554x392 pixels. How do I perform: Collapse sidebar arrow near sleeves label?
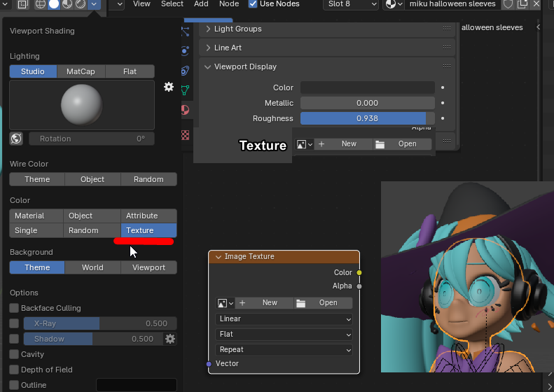(538, 27)
